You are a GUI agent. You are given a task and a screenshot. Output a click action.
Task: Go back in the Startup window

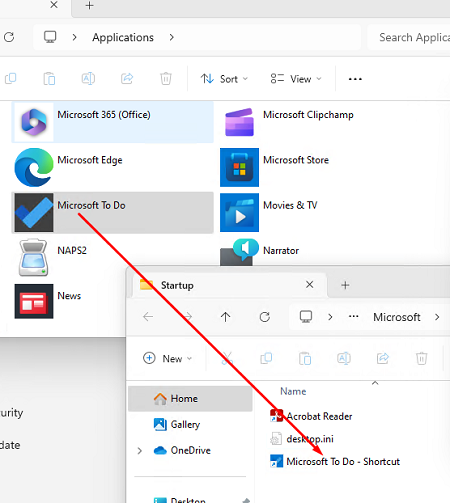click(148, 317)
